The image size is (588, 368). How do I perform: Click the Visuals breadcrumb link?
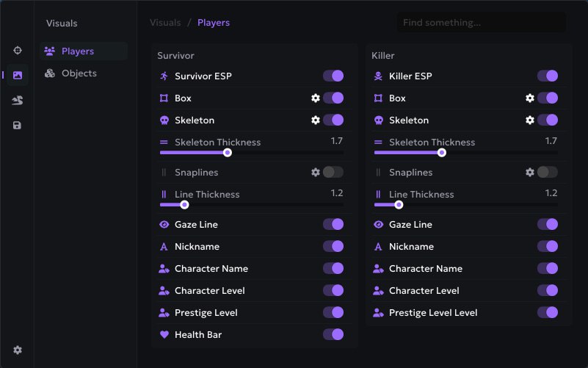pos(165,23)
